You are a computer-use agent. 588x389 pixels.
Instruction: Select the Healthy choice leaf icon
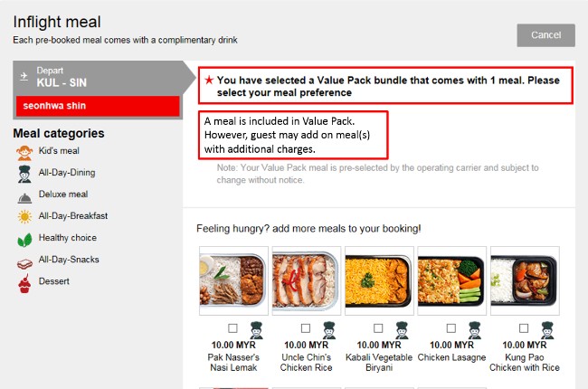24,240
